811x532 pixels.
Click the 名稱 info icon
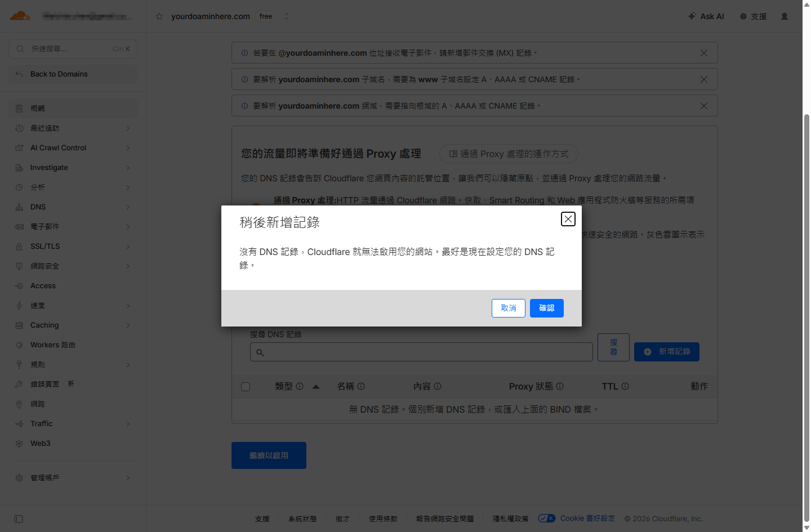361,386
